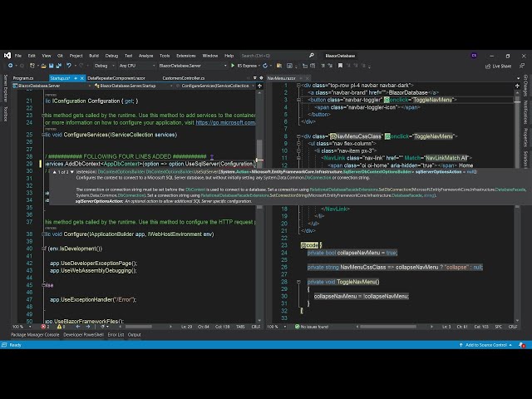Collapse the ToggleNavMenu method on line 28
The width and height of the screenshot is (532, 399).
pos(298,282)
